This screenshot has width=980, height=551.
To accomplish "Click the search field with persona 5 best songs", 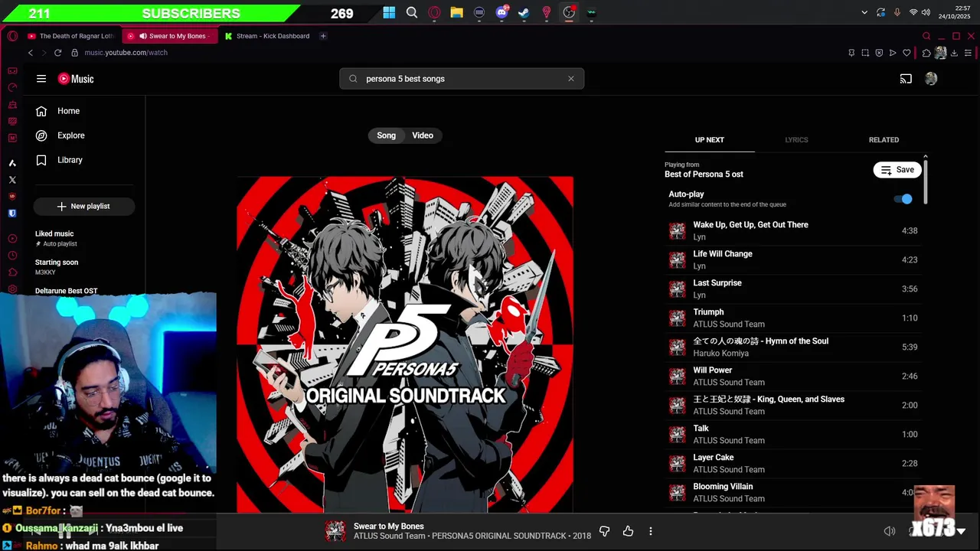I will [462, 79].
